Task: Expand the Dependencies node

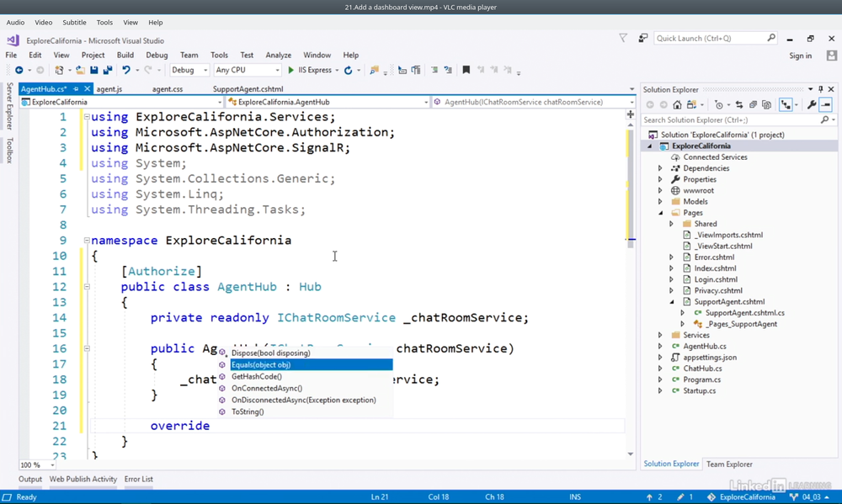Action: [x=660, y=168]
